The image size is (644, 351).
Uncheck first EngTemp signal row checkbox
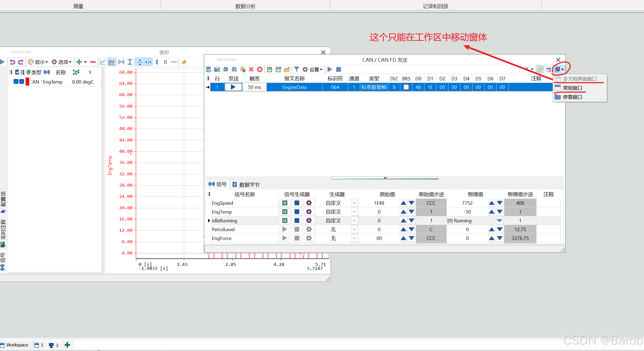click(16, 82)
